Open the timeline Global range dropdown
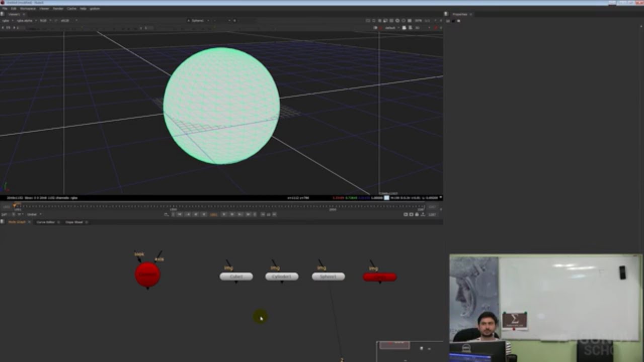 [34, 215]
